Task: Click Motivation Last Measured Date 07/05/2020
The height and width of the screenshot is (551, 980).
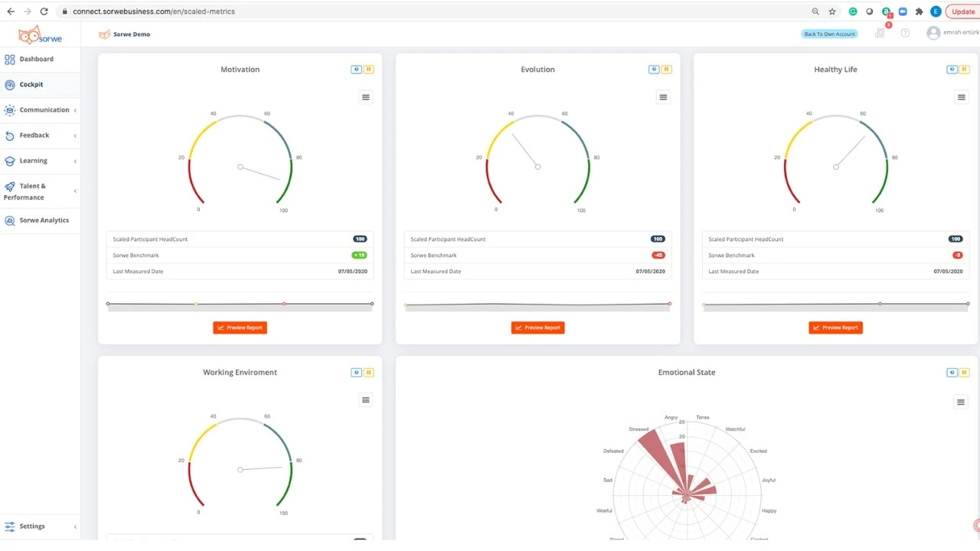Action: click(352, 272)
